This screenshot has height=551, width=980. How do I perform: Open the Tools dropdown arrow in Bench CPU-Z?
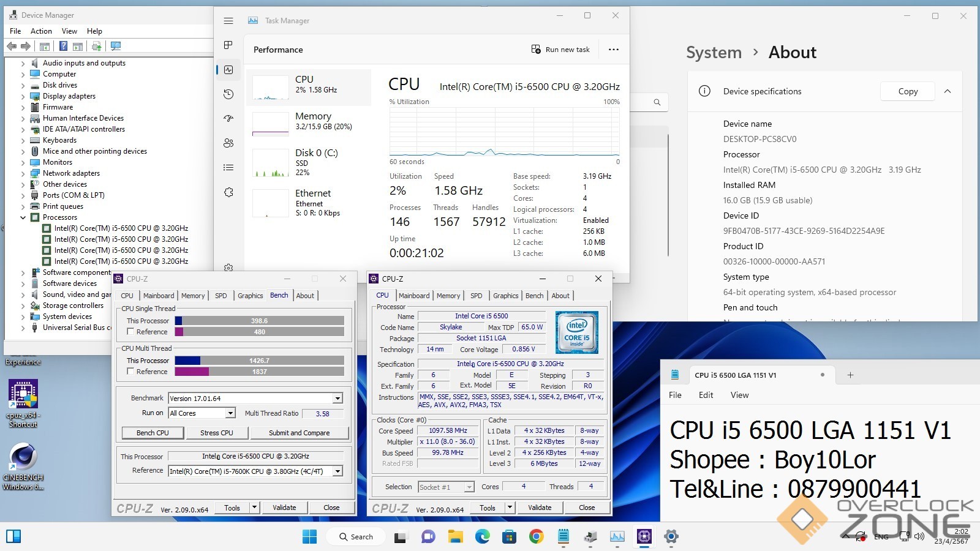coord(254,508)
